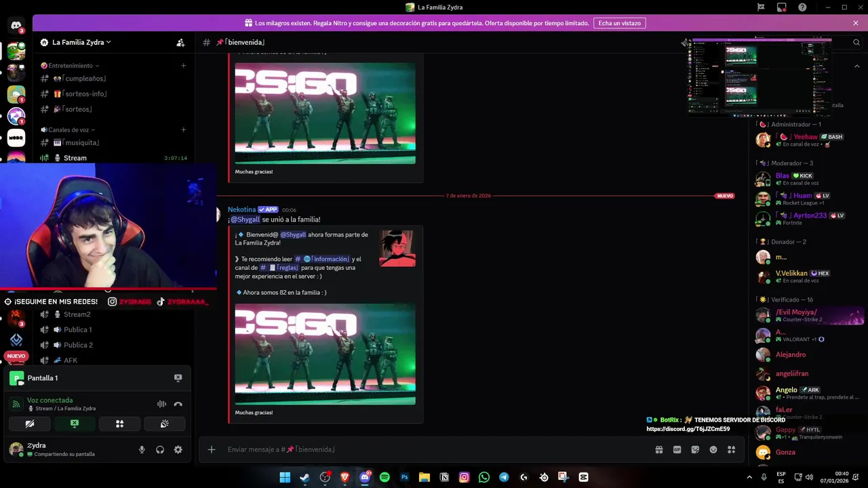Show hidden system tray icons
Screen dimensions: 868x488
coord(749,477)
